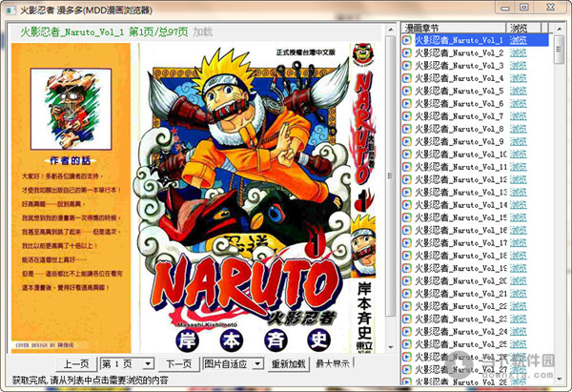The image size is (572, 392).
Task: Click 浏览 link for Naruto_Vol_10
Action: click(x=518, y=154)
